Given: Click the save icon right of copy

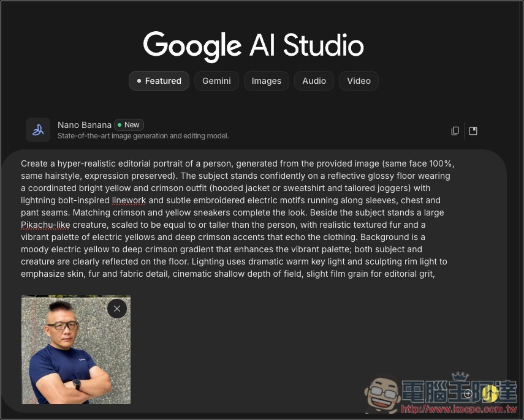Looking at the screenshot, I should 473,130.
